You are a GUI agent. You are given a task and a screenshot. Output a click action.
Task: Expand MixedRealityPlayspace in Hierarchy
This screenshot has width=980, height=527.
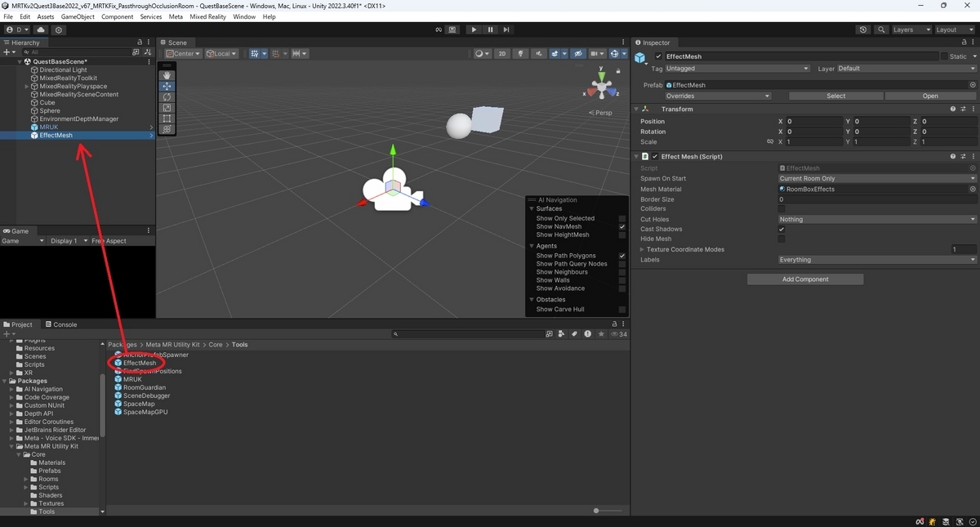[x=27, y=87]
